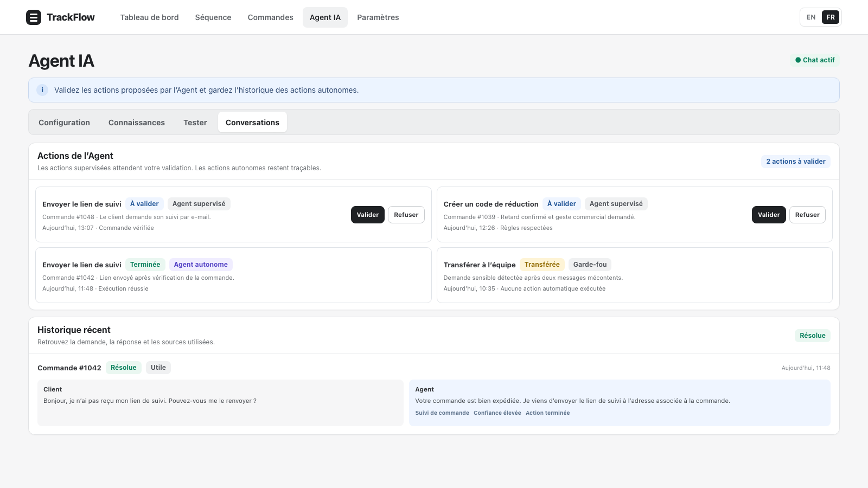868x488 pixels.
Task: Click the "Aujourd'hui, 12:26 · Règles respectées" line
Action: pyautogui.click(x=498, y=228)
